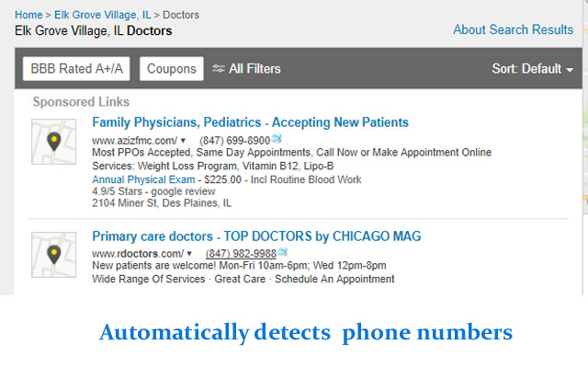
Task: Expand the arrow next to www.rdoctors.com/
Action: coord(189,254)
